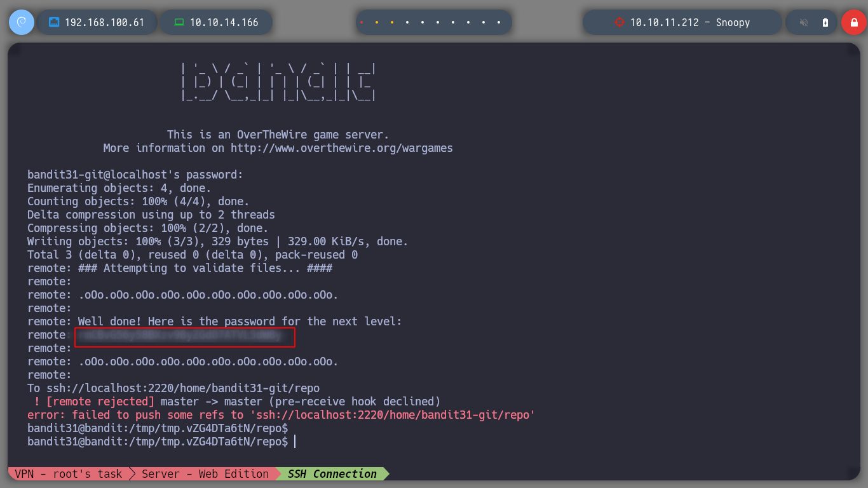Image resolution: width=868 pixels, height=488 pixels.
Task: Click the "Well done! Here is the password" line
Action: tap(215, 322)
